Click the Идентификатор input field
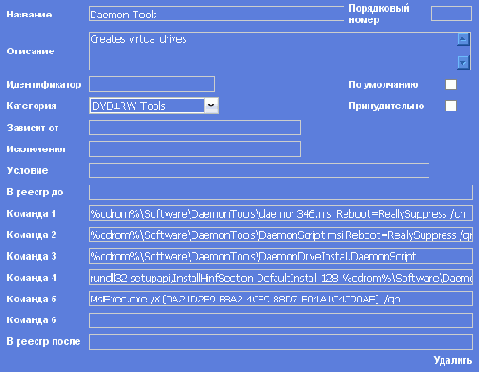The image size is (479, 372). pos(152,84)
